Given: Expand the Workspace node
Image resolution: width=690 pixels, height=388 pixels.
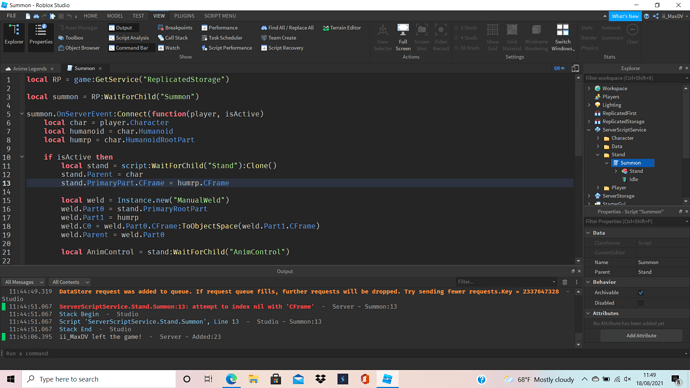Looking at the screenshot, I should point(589,88).
